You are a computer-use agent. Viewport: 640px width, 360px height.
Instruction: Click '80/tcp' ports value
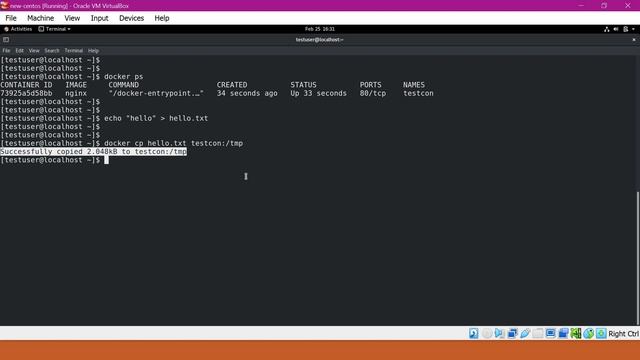pyautogui.click(x=373, y=93)
